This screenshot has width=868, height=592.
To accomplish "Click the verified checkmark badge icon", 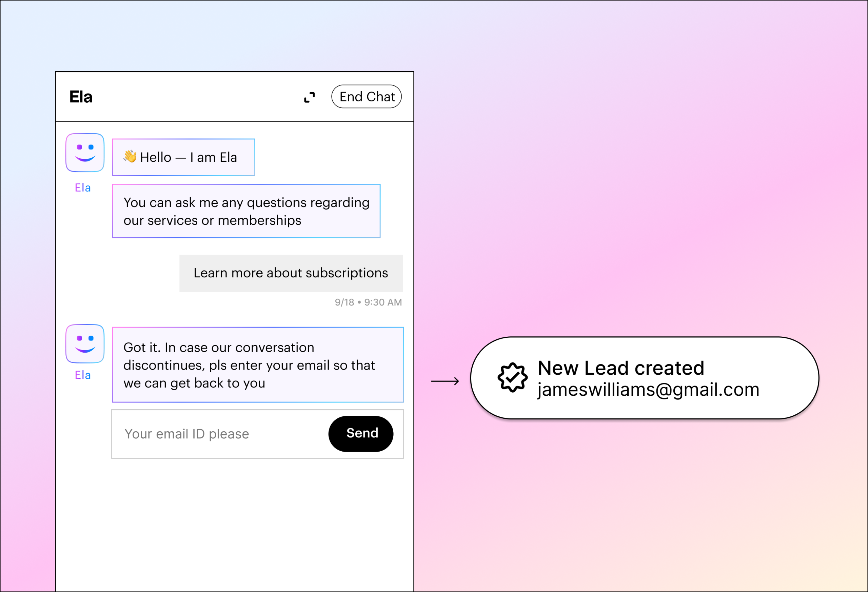I will click(512, 378).
